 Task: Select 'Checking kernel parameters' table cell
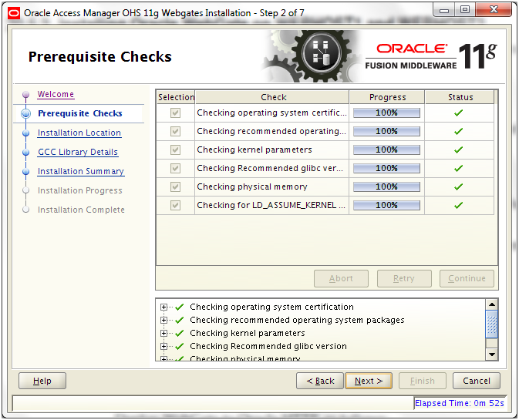point(271,150)
